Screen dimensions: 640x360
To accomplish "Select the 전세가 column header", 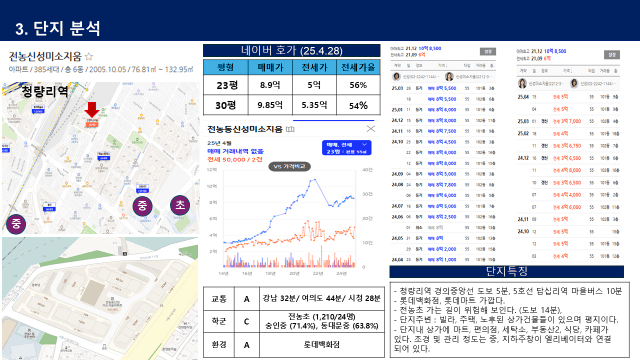I will (x=314, y=67).
